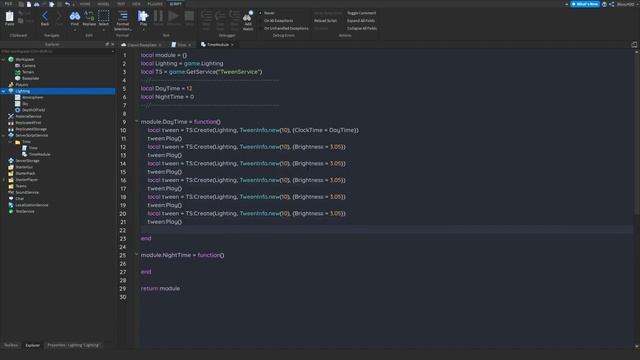The width and height of the screenshot is (640, 360).
Task: Click the Back navigate arrow
Action: [x=45, y=18]
